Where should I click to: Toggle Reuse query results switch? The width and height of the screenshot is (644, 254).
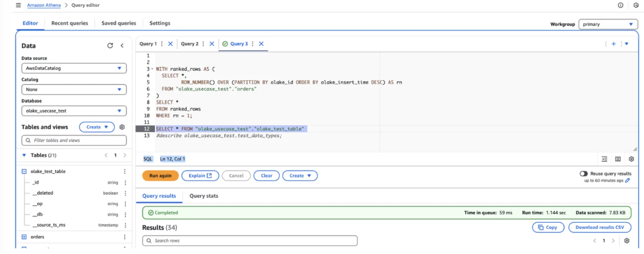tap(583, 174)
